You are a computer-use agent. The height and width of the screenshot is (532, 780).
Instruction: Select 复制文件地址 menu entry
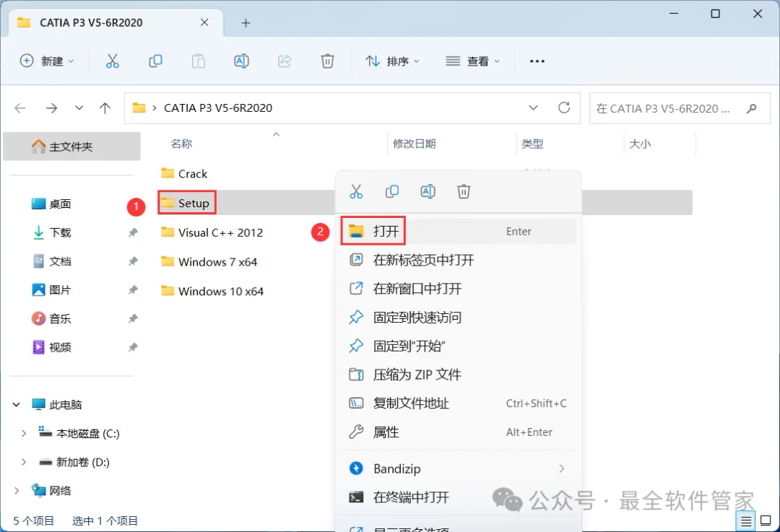click(x=458, y=404)
